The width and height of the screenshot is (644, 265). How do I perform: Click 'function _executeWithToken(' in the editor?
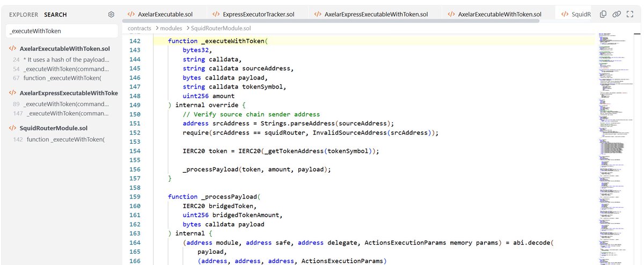tap(217, 41)
